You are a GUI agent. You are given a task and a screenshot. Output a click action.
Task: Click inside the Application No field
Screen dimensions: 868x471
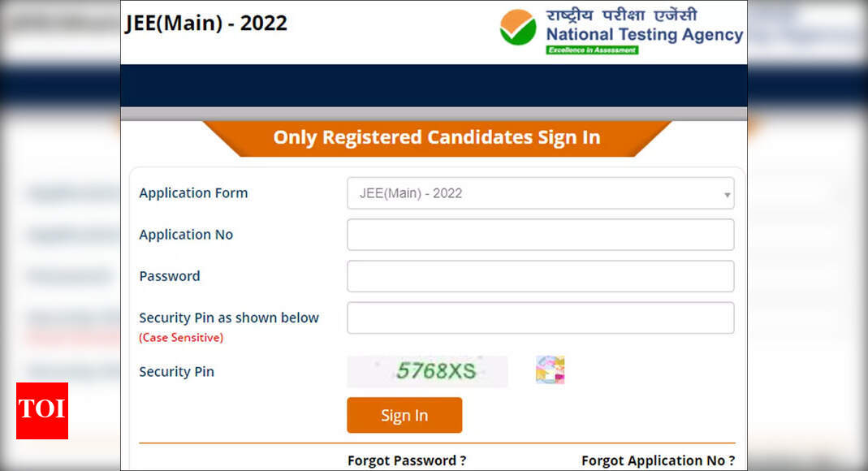tap(540, 235)
